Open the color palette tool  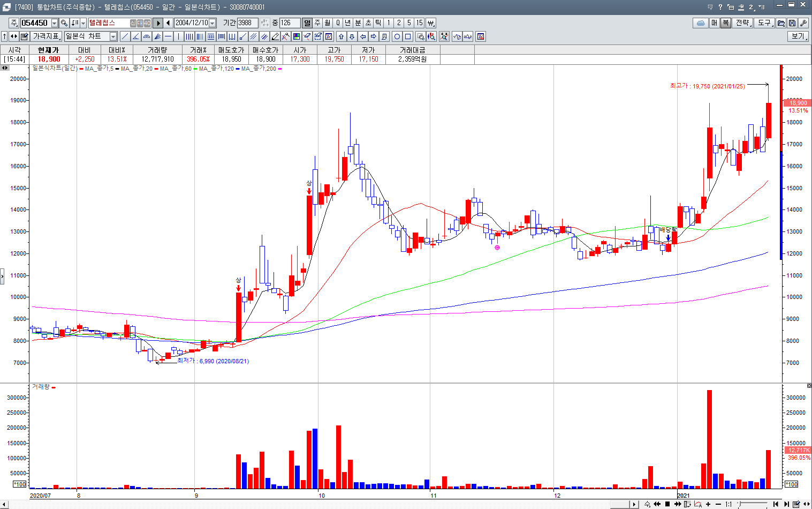pos(297,36)
